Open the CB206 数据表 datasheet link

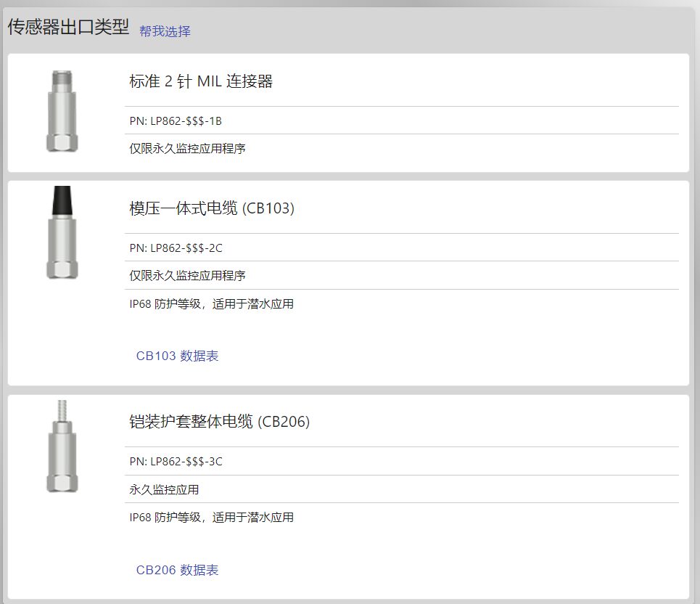point(177,570)
